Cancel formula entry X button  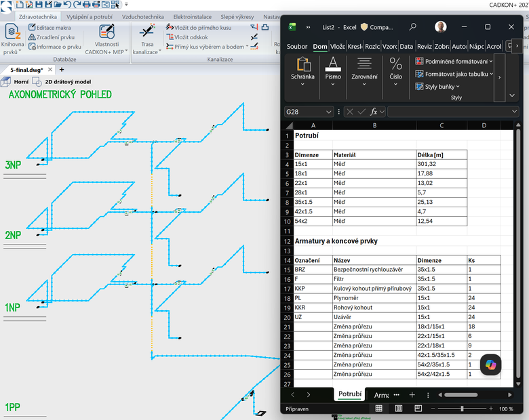point(350,112)
